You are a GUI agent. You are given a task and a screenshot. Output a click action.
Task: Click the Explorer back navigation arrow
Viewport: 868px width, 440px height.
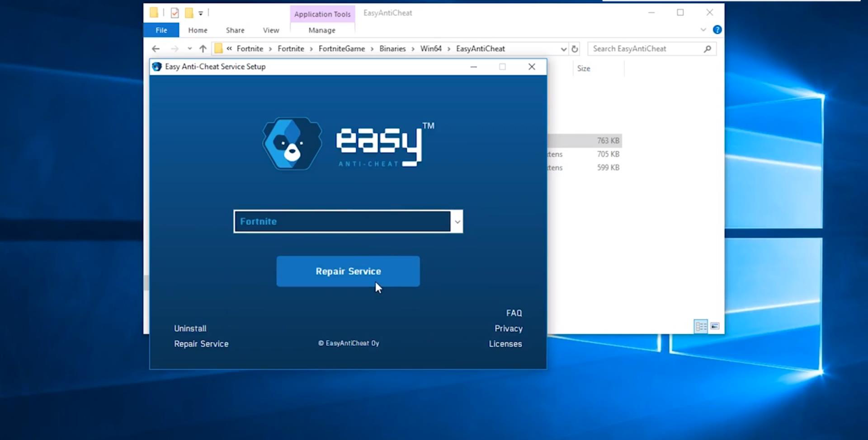(x=156, y=49)
